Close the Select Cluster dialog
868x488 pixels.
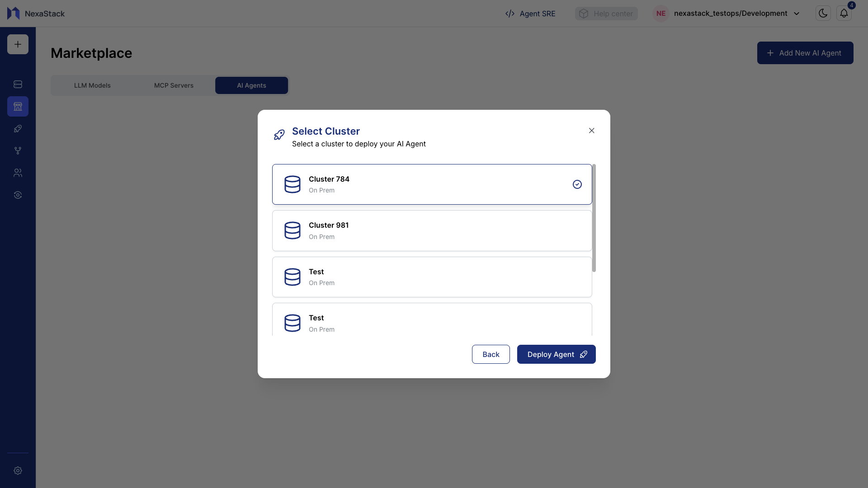tap(591, 131)
